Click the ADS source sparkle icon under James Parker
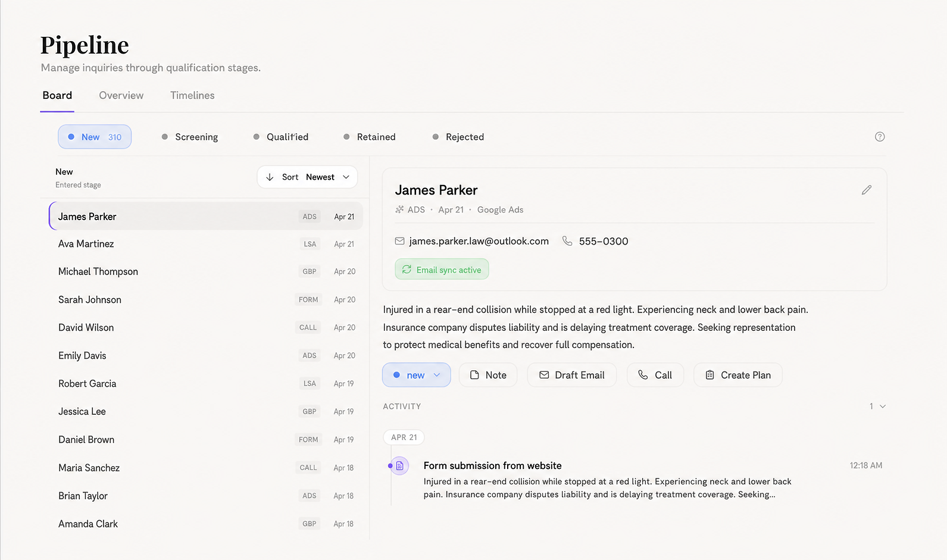Image resolution: width=947 pixels, height=560 pixels. 399,209
